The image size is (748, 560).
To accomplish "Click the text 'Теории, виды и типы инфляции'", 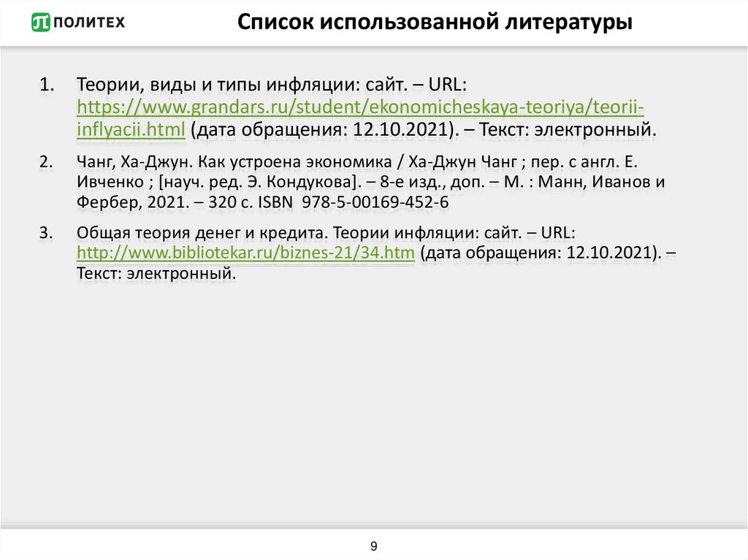I will pyautogui.click(x=218, y=85).
